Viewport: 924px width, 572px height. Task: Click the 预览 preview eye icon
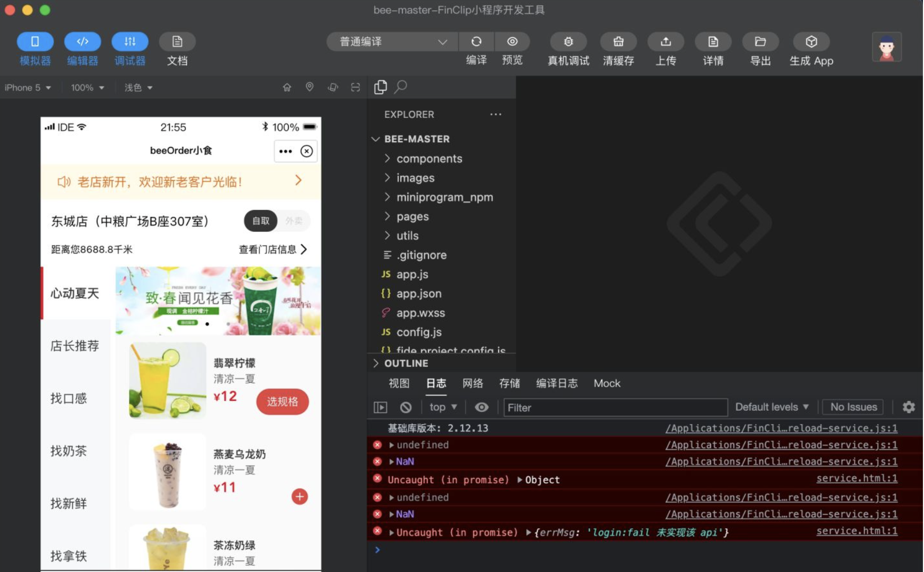[512, 42]
